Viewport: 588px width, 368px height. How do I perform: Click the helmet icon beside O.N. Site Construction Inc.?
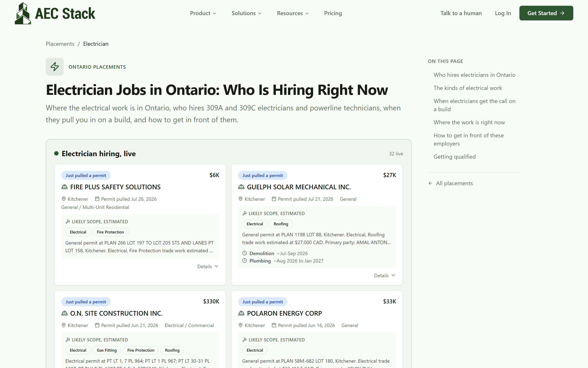click(64, 313)
